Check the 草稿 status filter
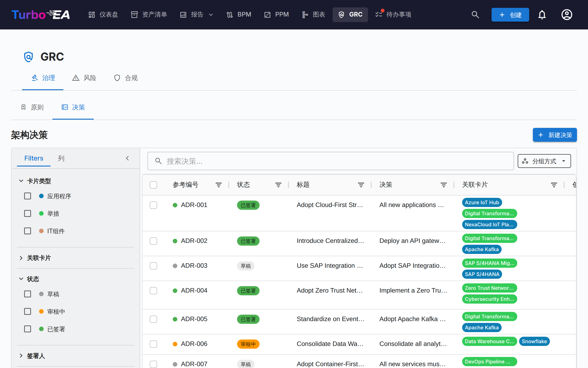This screenshot has height=368, width=588. click(x=28, y=294)
